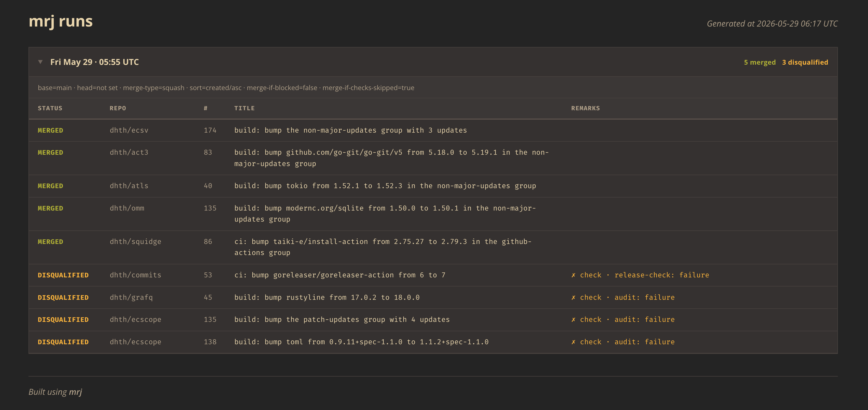
Task: Click the STATUS column header
Action: (50, 108)
